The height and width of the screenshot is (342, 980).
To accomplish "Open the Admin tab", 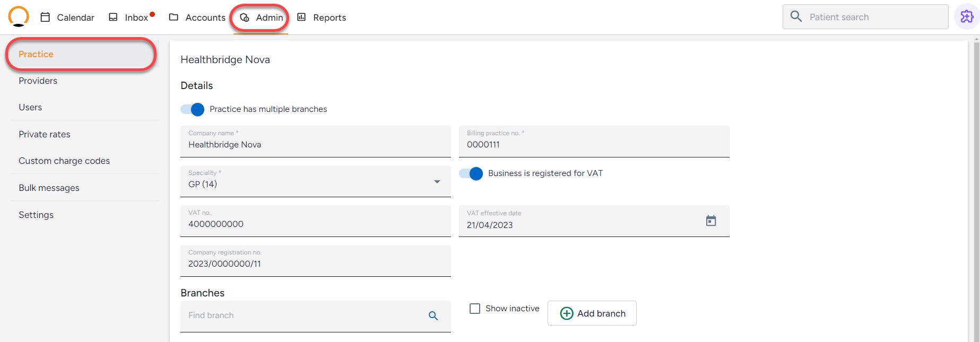I will coord(261,17).
